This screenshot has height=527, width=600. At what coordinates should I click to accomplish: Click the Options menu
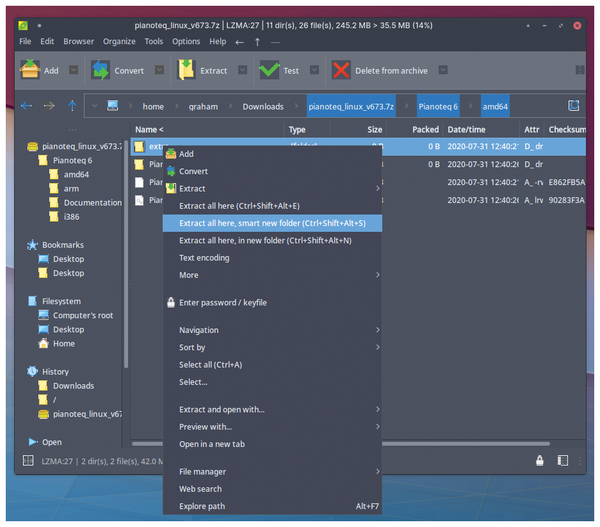click(x=186, y=41)
